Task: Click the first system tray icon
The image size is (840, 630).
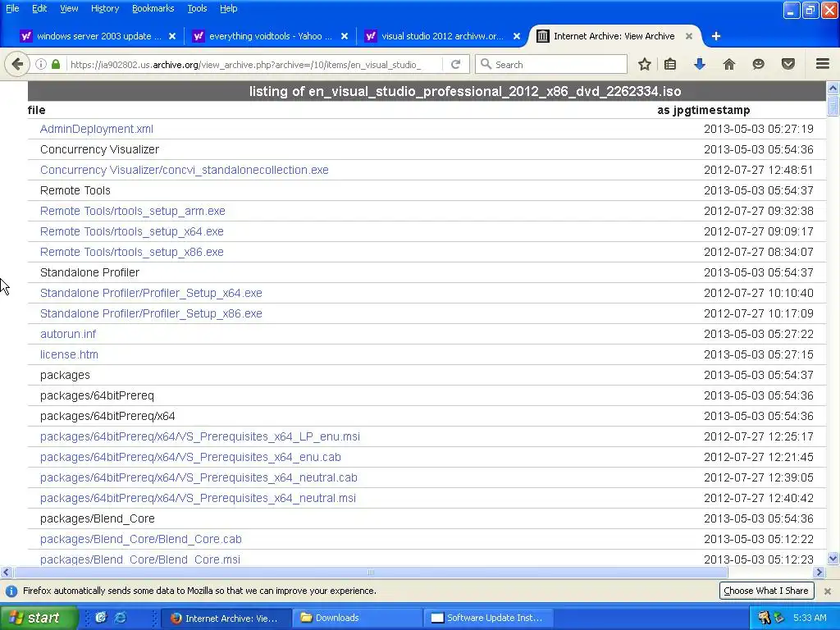Action: click(764, 618)
